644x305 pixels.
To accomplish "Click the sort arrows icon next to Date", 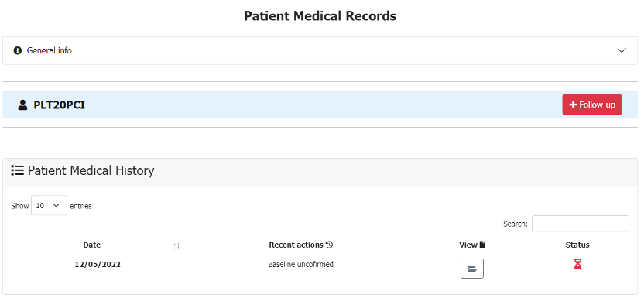I will 176,246.
